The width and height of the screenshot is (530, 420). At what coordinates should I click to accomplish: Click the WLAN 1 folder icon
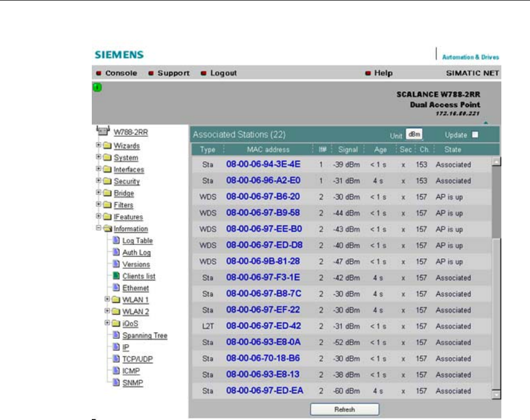tap(116, 300)
